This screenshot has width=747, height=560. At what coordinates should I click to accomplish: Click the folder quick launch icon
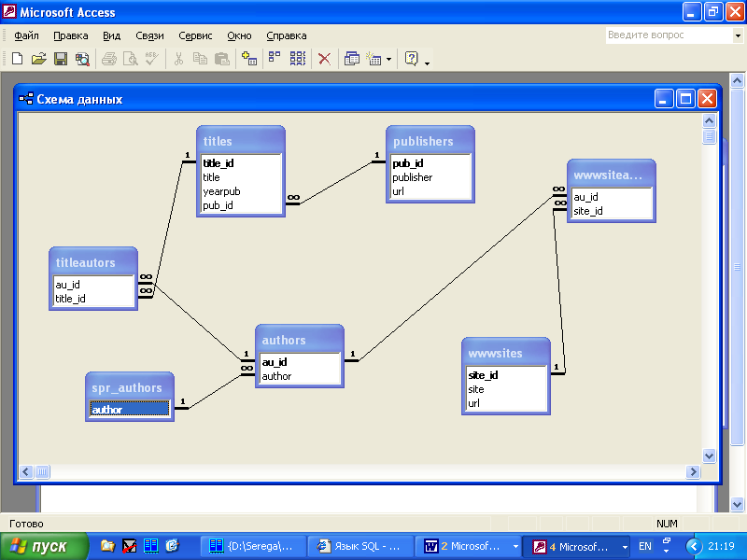click(x=107, y=546)
